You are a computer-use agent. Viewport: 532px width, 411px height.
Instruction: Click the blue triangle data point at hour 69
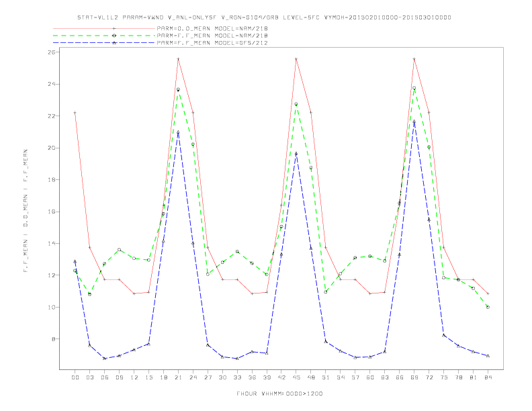(x=414, y=121)
